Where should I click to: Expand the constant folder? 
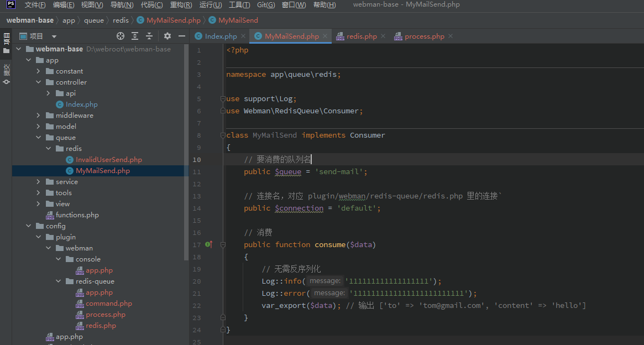pyautogui.click(x=39, y=71)
